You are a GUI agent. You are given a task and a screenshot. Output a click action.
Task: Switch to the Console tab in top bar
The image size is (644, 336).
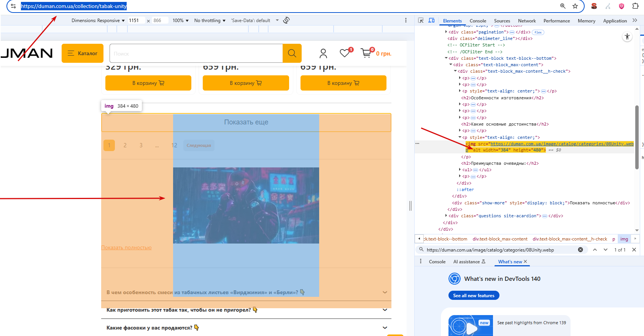[x=478, y=21]
